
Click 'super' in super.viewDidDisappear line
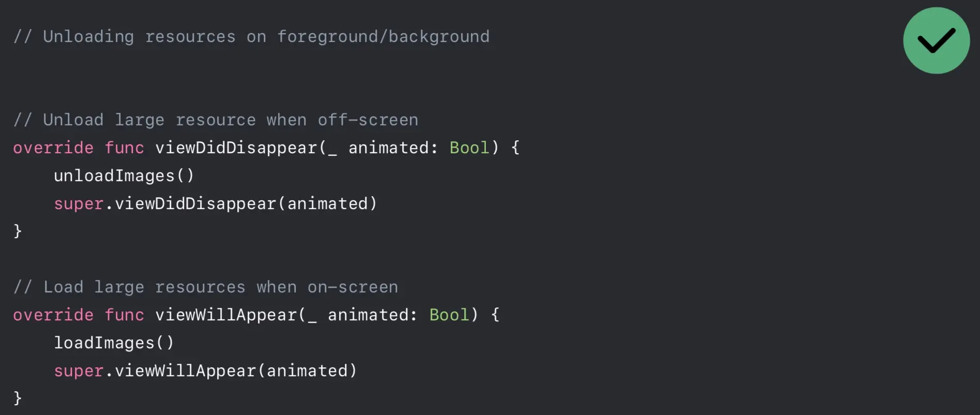pyautogui.click(x=79, y=204)
